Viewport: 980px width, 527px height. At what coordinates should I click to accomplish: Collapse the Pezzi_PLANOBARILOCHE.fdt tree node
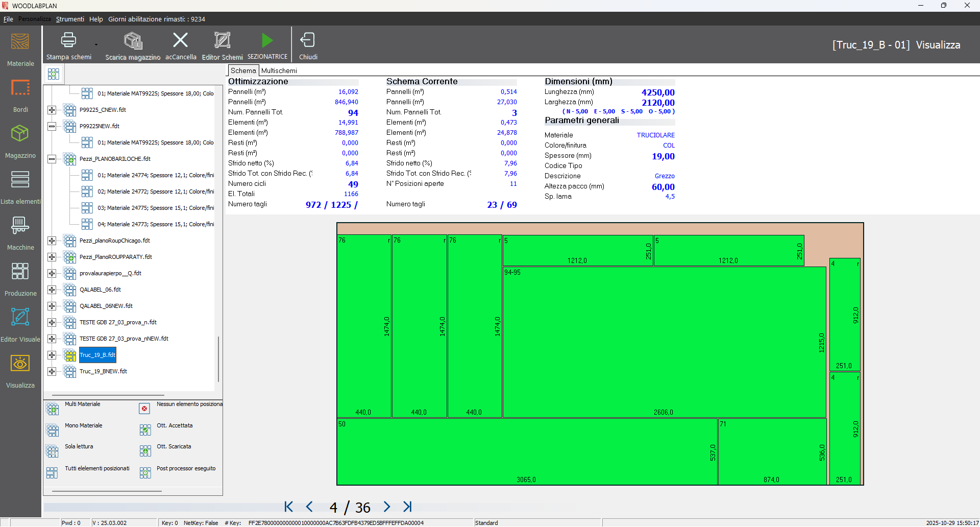pyautogui.click(x=52, y=159)
